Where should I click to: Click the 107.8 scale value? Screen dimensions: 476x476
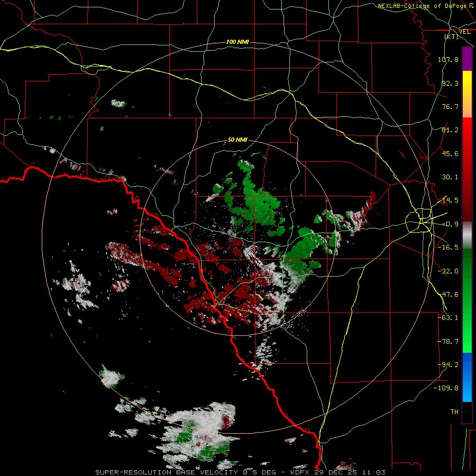(448, 59)
